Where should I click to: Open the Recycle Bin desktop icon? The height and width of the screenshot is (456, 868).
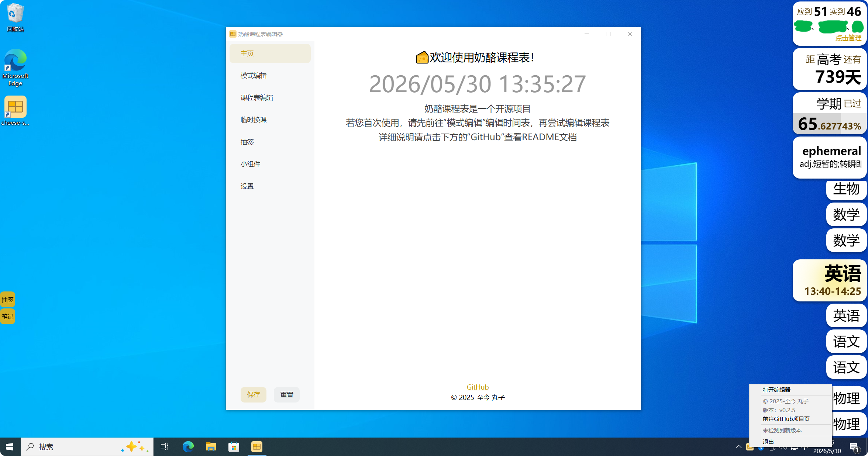coord(15,17)
